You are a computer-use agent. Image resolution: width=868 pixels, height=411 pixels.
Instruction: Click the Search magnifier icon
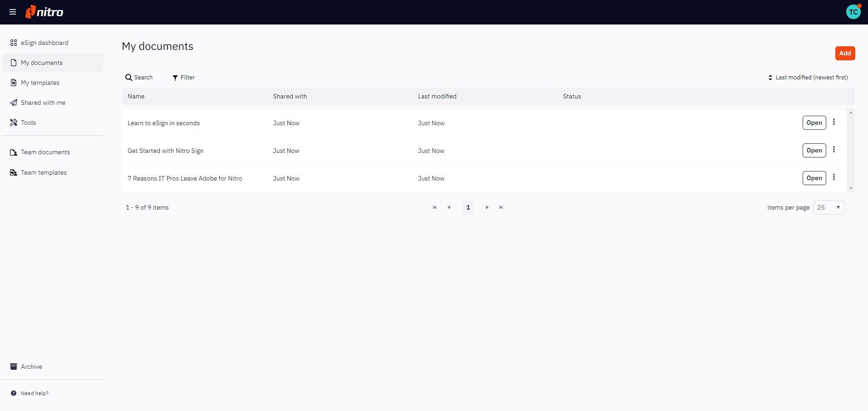pos(129,78)
